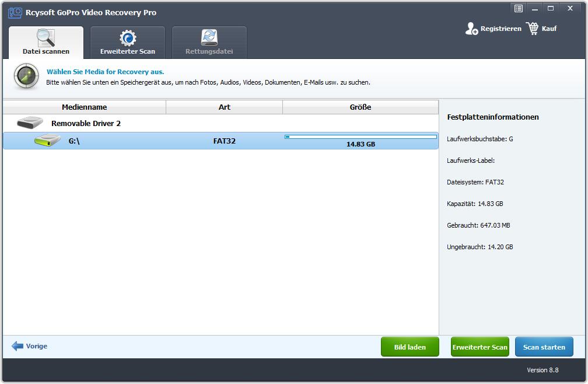
Task: Click the FAT32 cell in G:\ row
Action: coord(224,141)
